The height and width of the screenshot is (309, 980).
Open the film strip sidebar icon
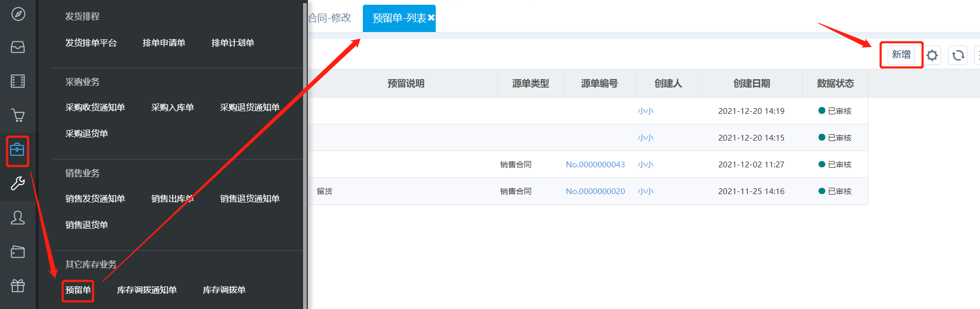(x=18, y=81)
